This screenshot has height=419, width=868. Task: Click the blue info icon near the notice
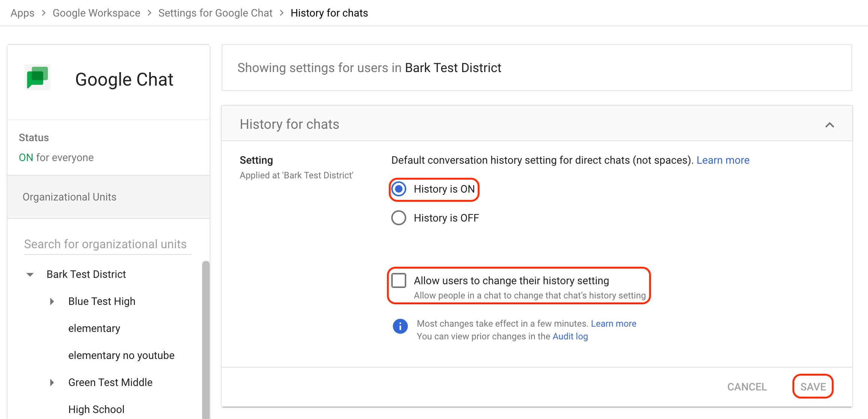tap(400, 326)
